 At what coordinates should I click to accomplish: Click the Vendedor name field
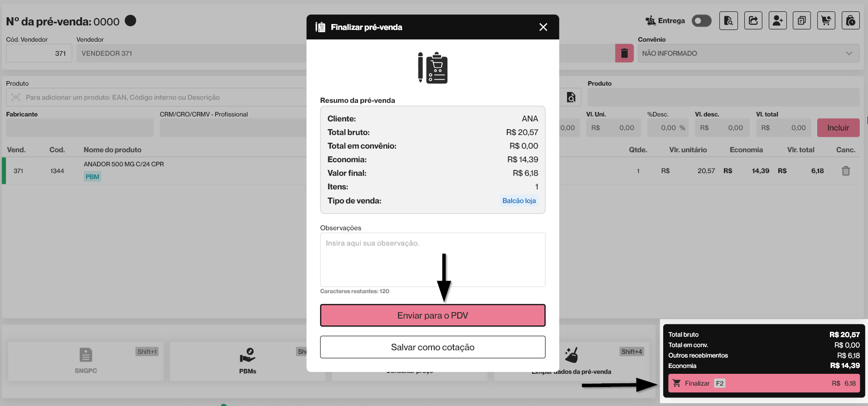click(x=191, y=53)
